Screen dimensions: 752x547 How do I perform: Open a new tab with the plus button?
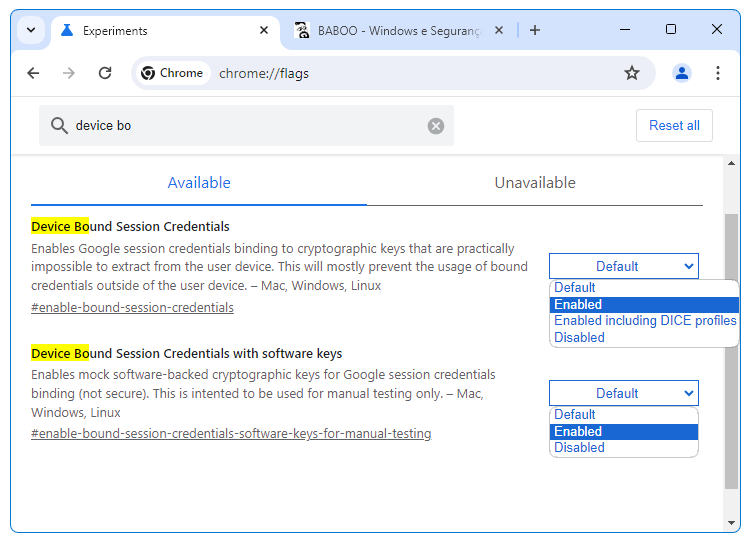pyautogui.click(x=535, y=31)
